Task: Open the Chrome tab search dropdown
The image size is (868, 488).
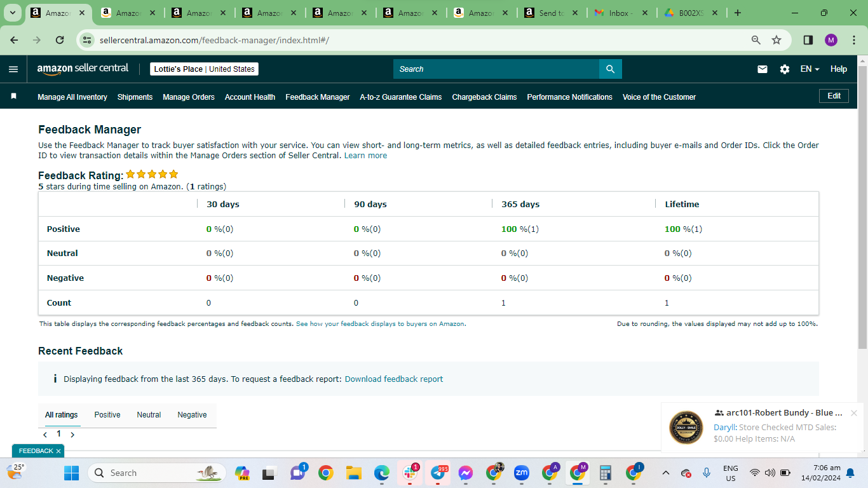Action: point(12,13)
